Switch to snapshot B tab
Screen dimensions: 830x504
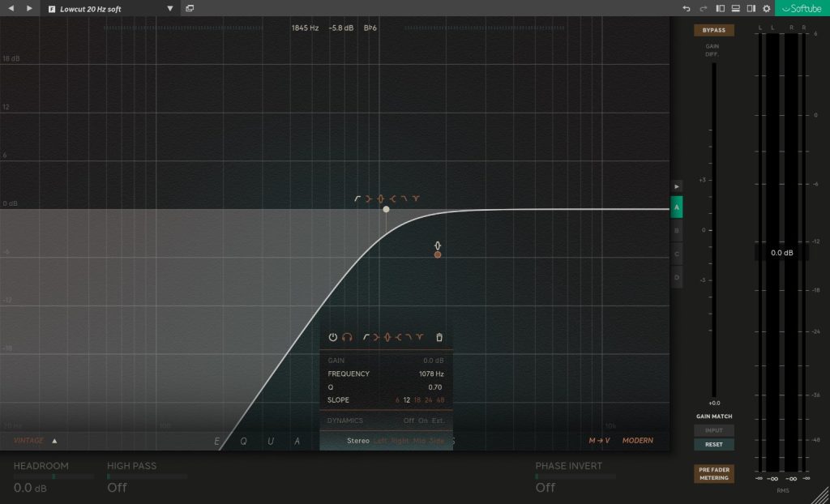(676, 230)
